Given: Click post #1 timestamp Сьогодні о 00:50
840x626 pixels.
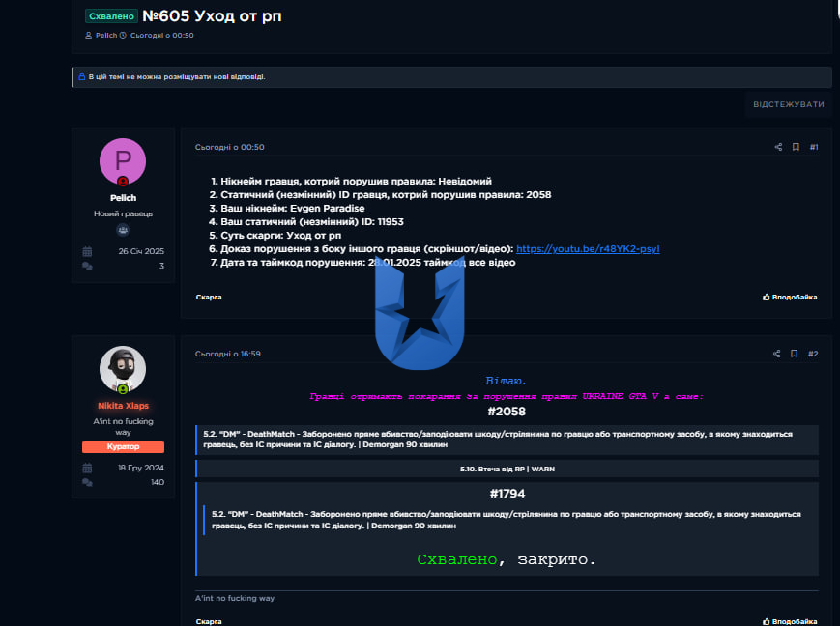Looking at the screenshot, I should (229, 147).
